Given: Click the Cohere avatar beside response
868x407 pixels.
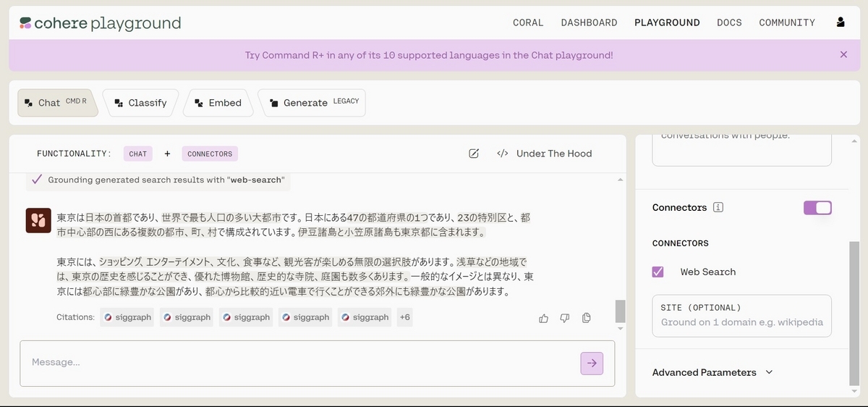Looking at the screenshot, I should coord(38,220).
